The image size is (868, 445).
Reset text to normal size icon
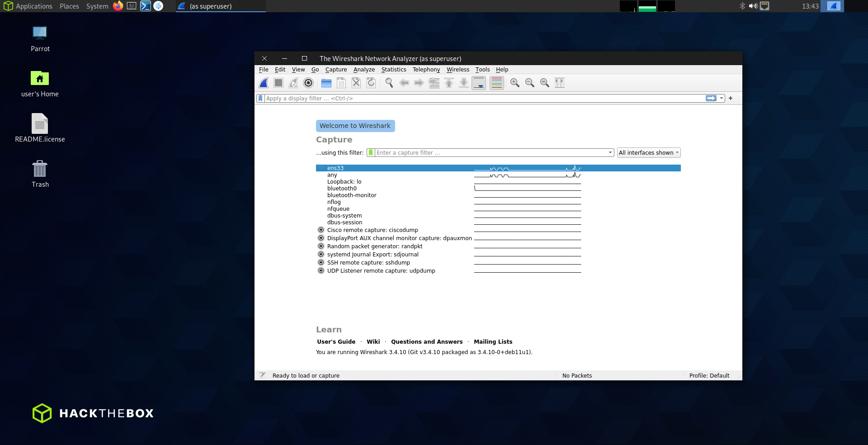tap(545, 83)
